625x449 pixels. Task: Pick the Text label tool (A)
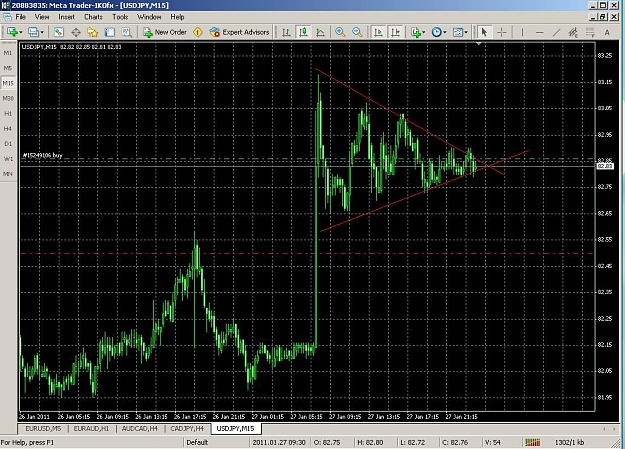point(607,32)
